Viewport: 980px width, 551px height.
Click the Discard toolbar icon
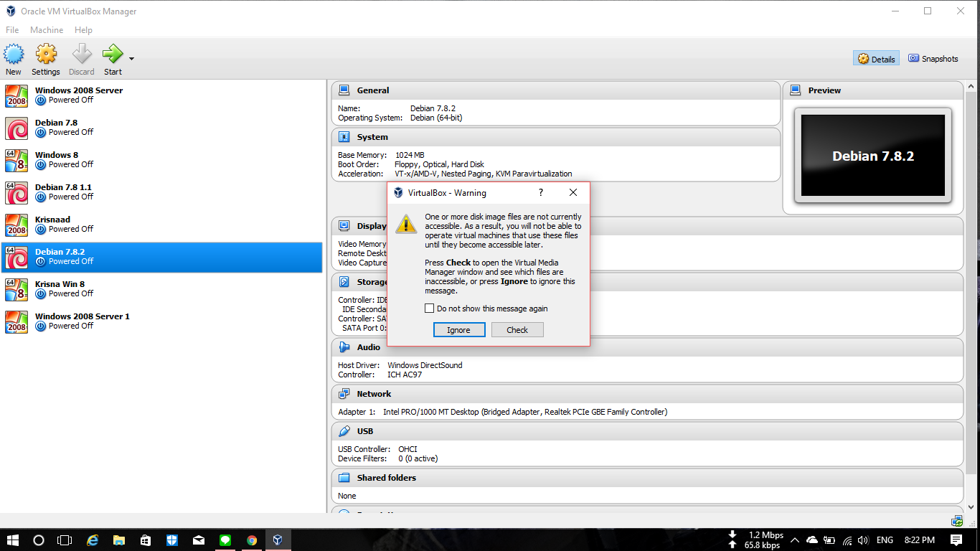pyautogui.click(x=82, y=54)
